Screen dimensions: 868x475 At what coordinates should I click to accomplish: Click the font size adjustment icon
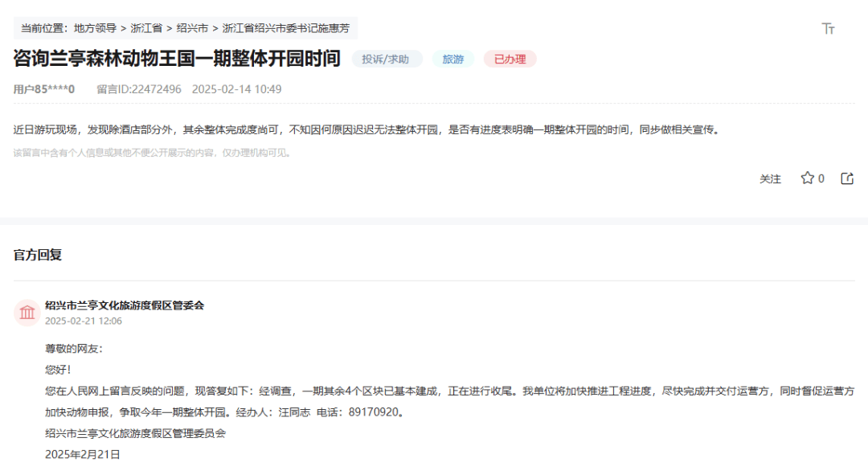[x=828, y=29]
